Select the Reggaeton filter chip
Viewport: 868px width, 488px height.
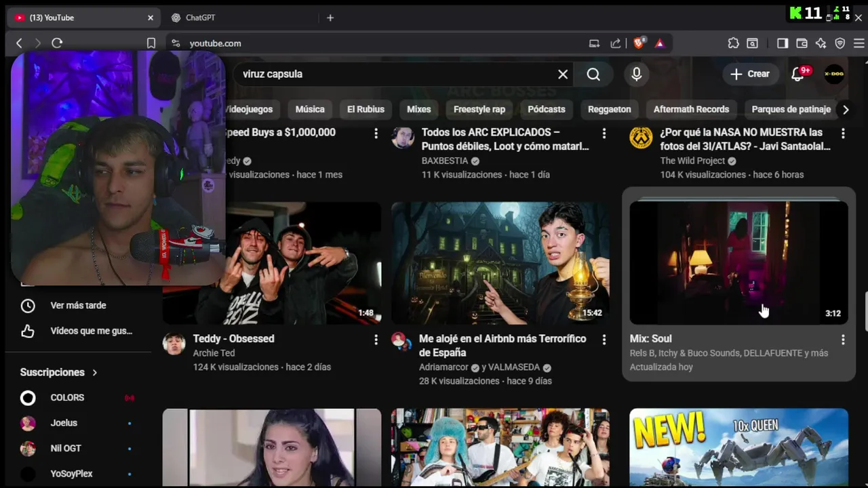click(609, 109)
